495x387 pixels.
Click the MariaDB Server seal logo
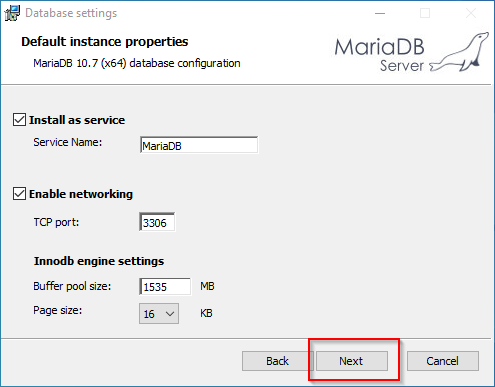pos(460,52)
